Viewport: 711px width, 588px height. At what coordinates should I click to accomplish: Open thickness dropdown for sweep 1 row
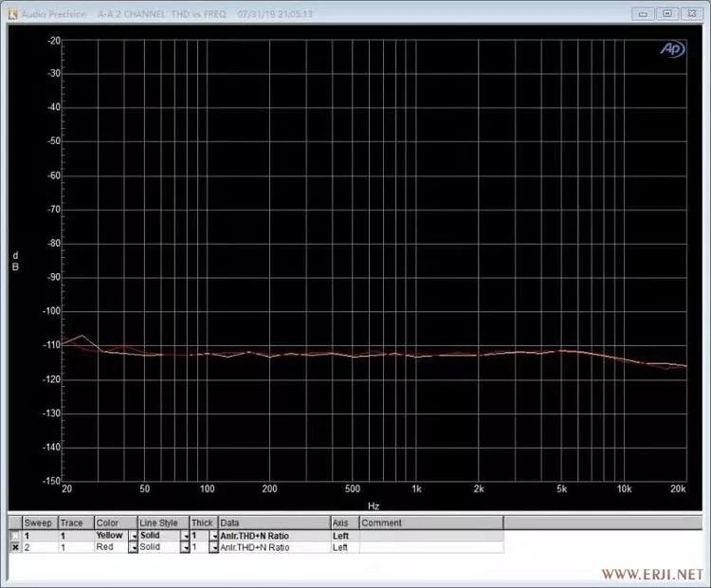(x=214, y=536)
